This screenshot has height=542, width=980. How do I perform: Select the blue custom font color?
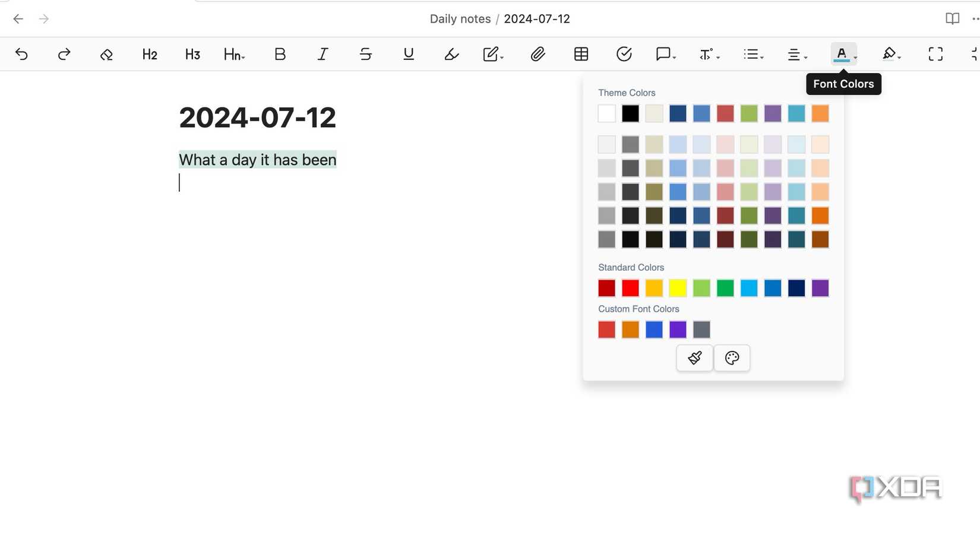654,329
